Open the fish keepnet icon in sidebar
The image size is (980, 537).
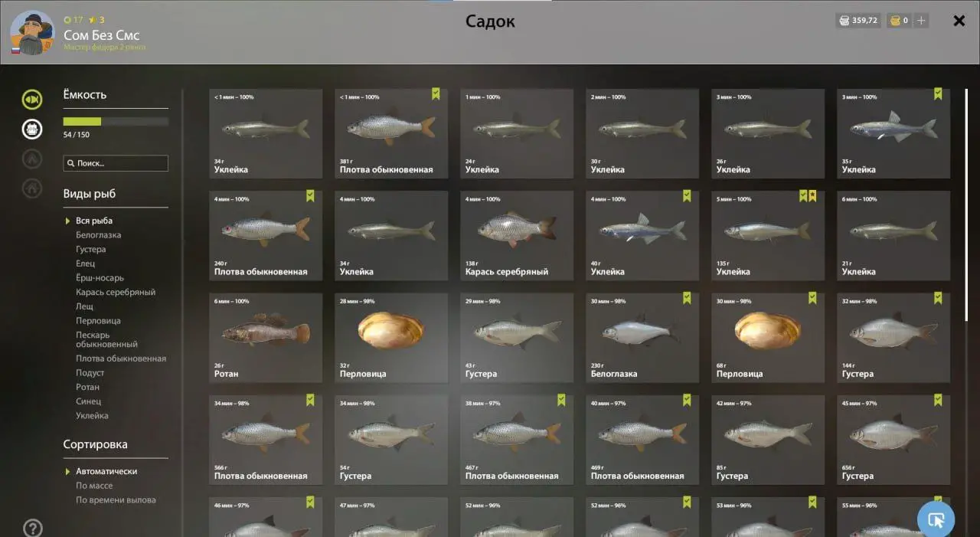(32, 99)
